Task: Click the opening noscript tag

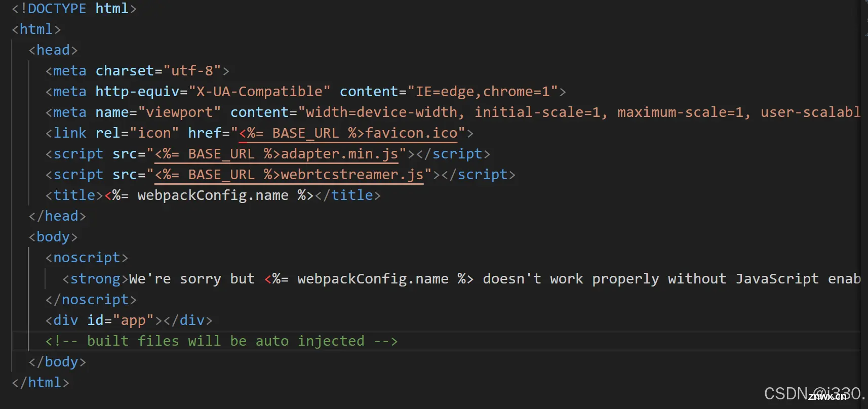Action: (87, 258)
